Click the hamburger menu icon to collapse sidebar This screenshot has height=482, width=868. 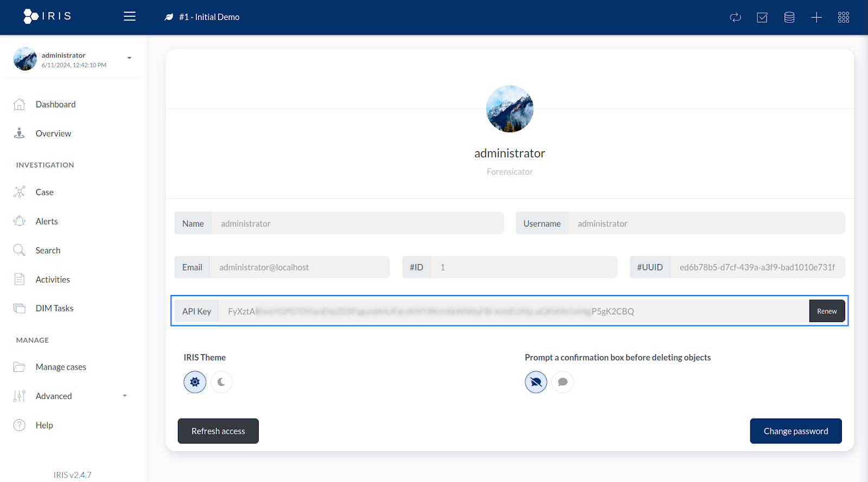(129, 16)
